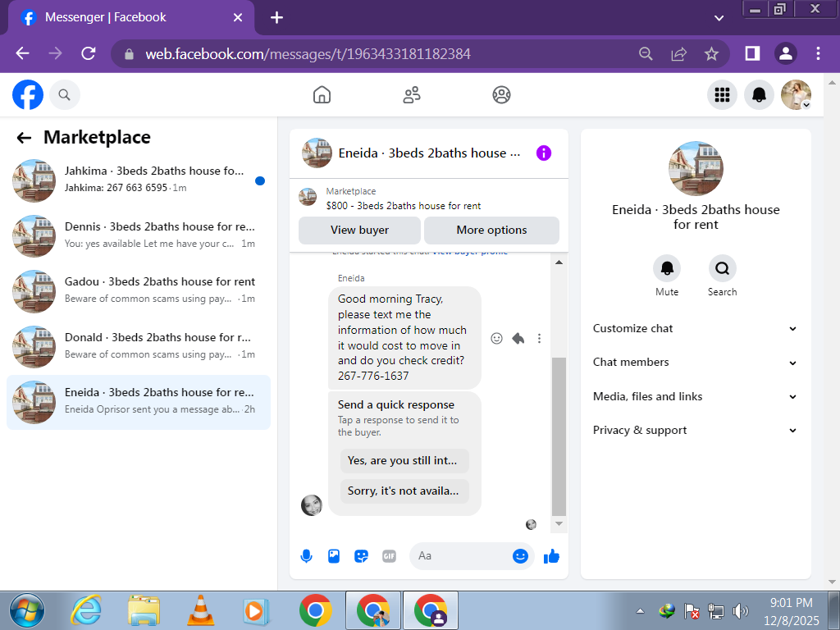Open more options dots for Eneida's message

[540, 338]
